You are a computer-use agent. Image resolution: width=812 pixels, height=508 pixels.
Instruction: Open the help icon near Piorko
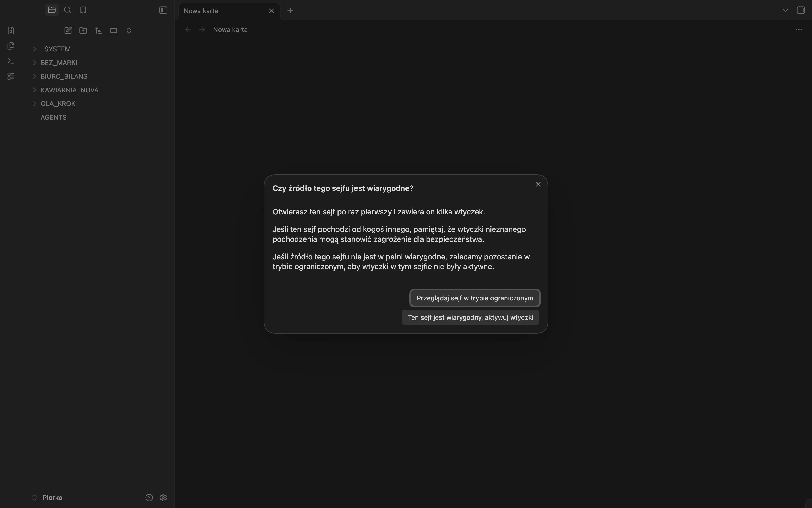(149, 498)
